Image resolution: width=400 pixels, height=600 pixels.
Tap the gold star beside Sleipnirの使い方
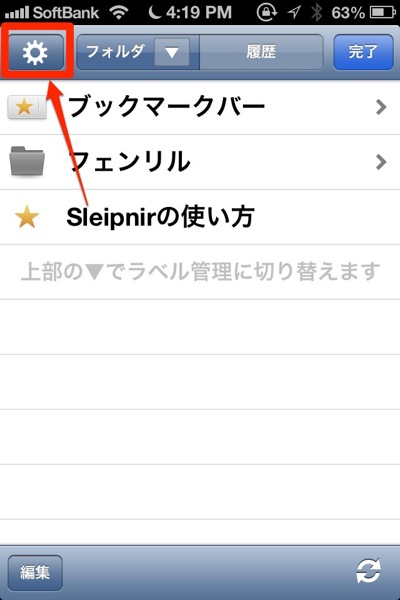coord(27,217)
